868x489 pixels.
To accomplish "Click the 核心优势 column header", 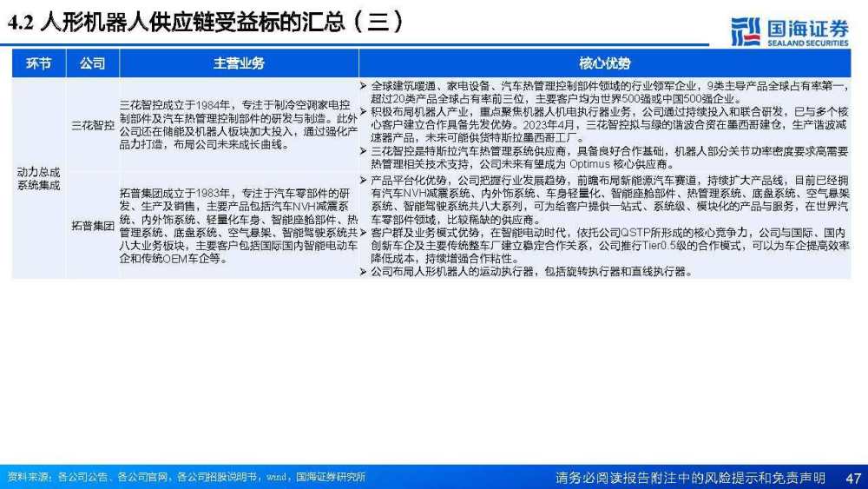I will (x=604, y=63).
